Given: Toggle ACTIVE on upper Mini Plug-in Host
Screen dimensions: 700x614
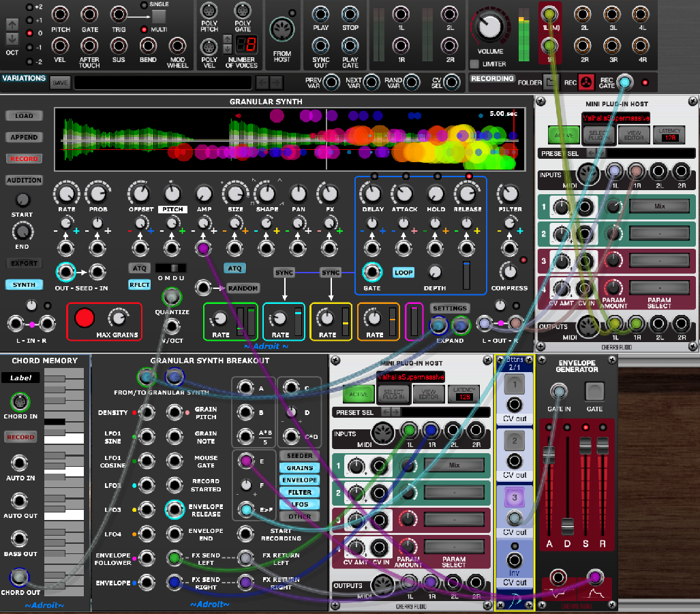Looking at the screenshot, I should pos(564,135).
